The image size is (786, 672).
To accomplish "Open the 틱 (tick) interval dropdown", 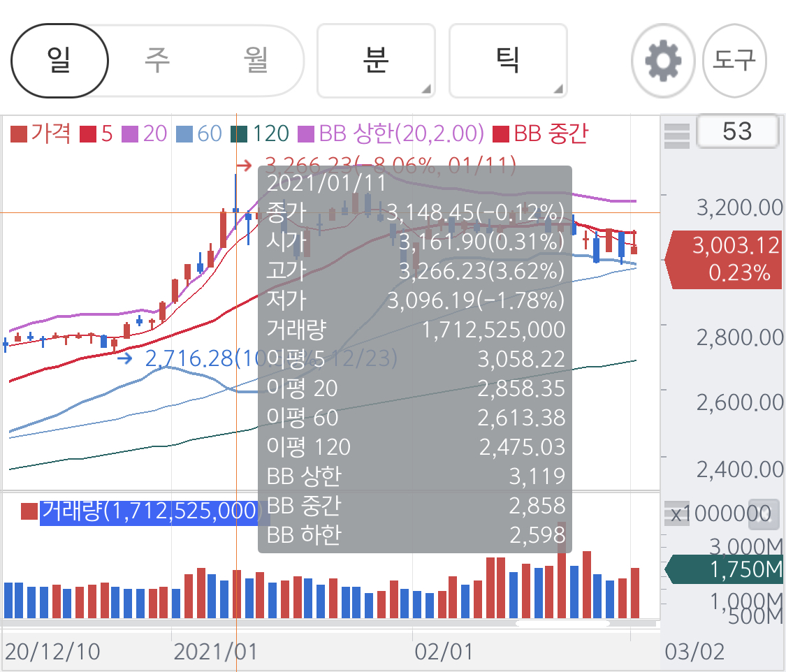I will pyautogui.click(x=508, y=61).
